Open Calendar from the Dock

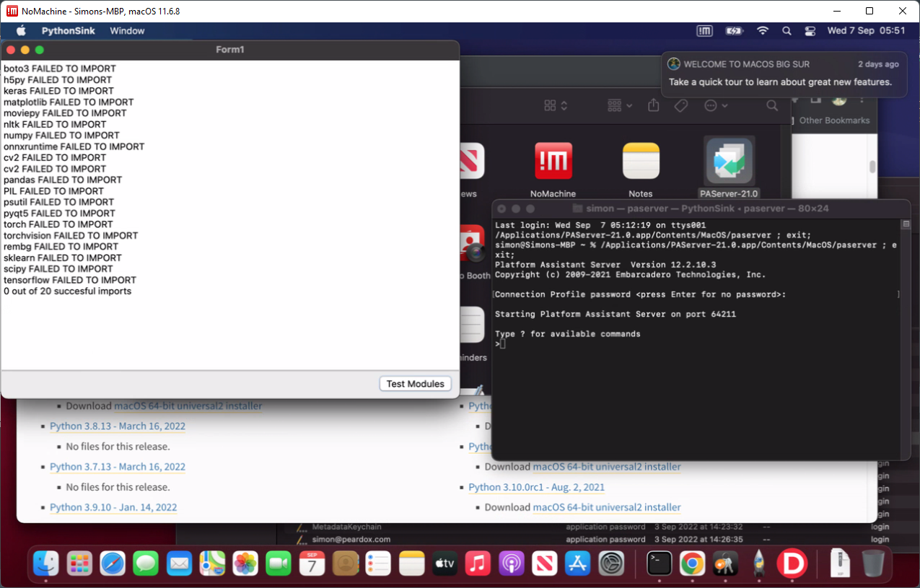[x=312, y=563]
